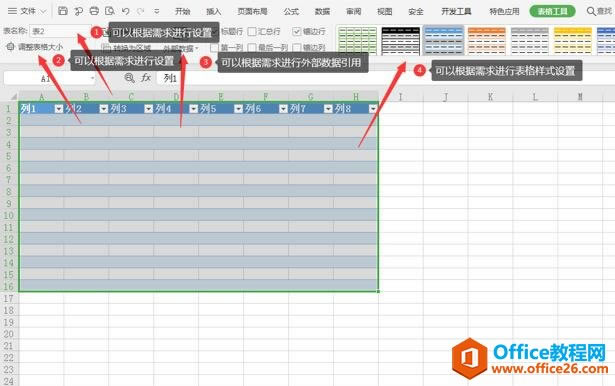615x386 pixels.
Task: Select row header 20
Action: [x=9, y=334]
